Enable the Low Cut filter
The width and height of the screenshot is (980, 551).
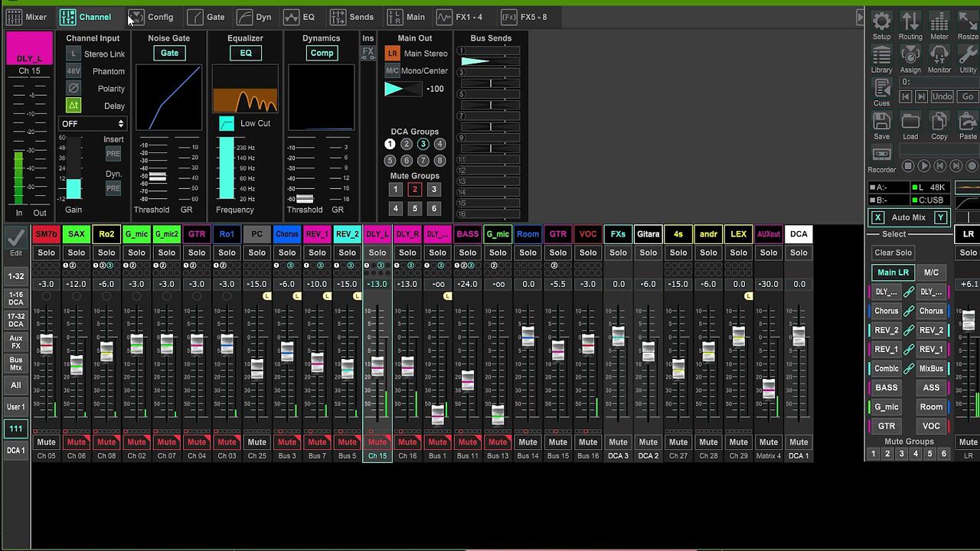tap(227, 123)
